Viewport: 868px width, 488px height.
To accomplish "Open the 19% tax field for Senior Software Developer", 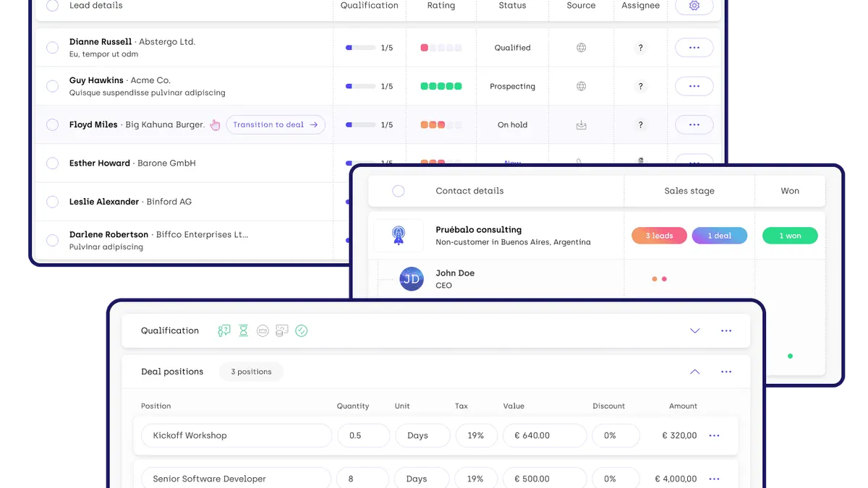I will click(x=475, y=479).
